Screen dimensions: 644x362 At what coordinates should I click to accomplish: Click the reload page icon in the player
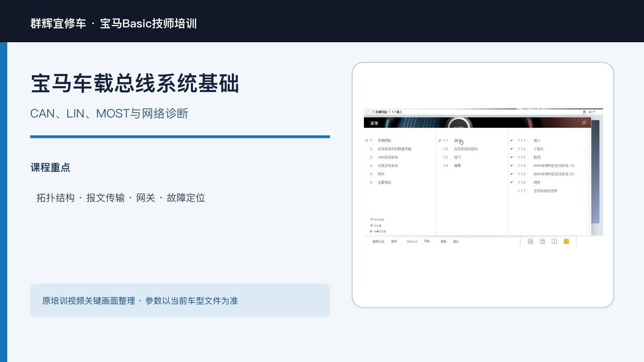pos(542,241)
